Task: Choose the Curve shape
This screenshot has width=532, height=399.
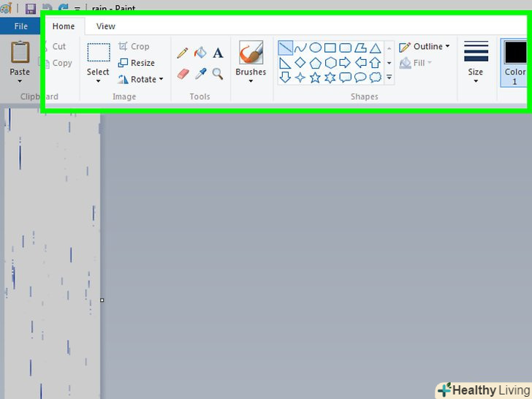Action: 300,48
